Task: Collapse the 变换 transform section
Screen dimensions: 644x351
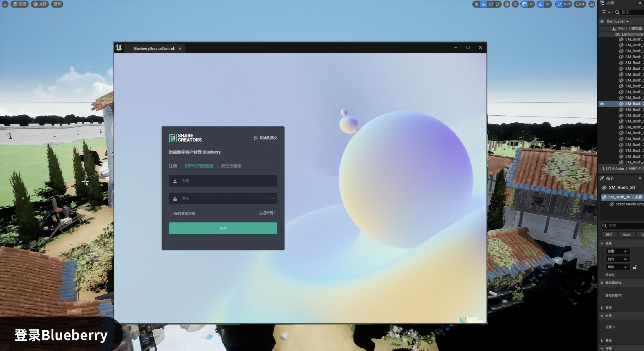Action: tap(602, 244)
